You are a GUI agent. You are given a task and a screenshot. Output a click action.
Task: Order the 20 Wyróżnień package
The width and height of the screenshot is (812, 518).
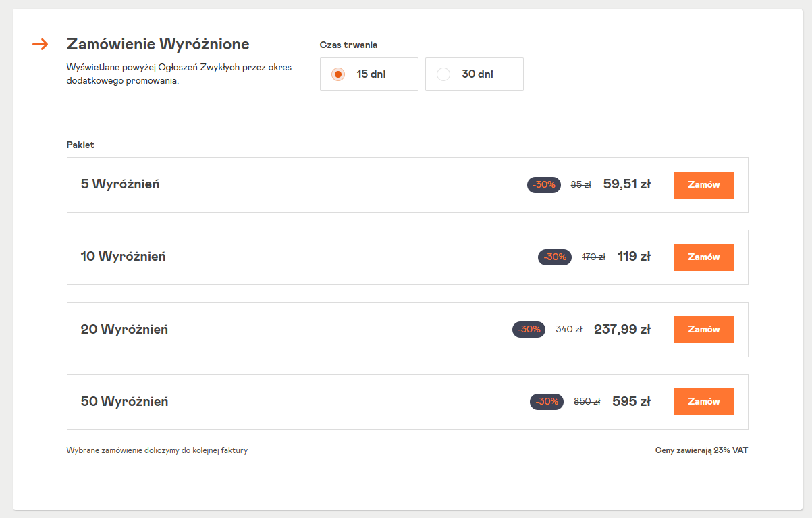[703, 330]
